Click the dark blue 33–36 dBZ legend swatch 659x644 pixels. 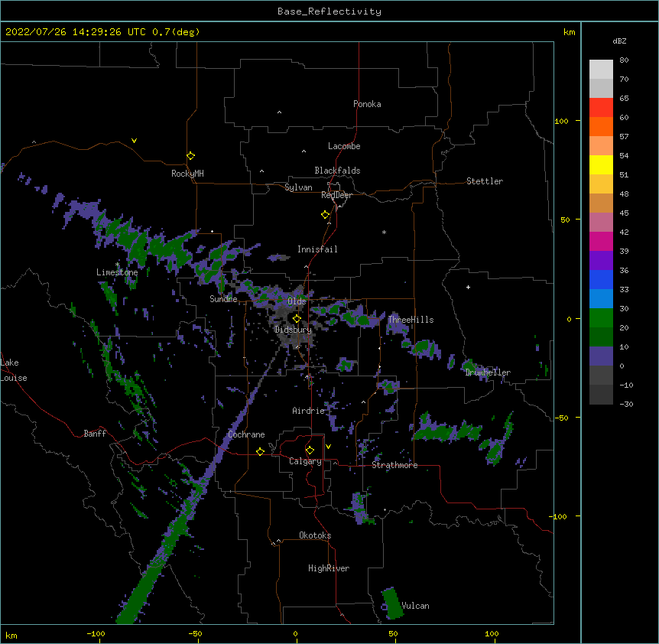click(x=601, y=279)
